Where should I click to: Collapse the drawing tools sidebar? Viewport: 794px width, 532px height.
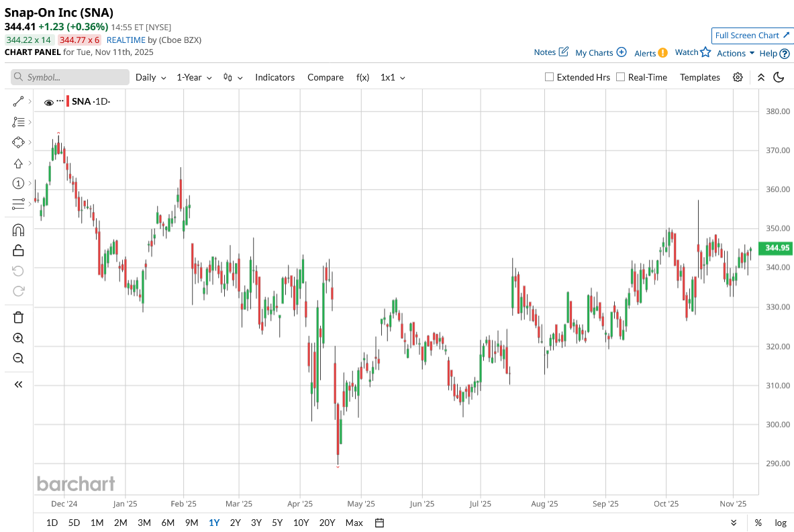tap(18, 384)
